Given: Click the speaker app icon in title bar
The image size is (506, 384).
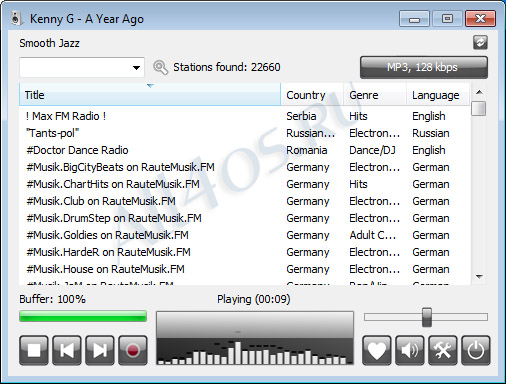Looking at the screenshot, I should coord(16,18).
